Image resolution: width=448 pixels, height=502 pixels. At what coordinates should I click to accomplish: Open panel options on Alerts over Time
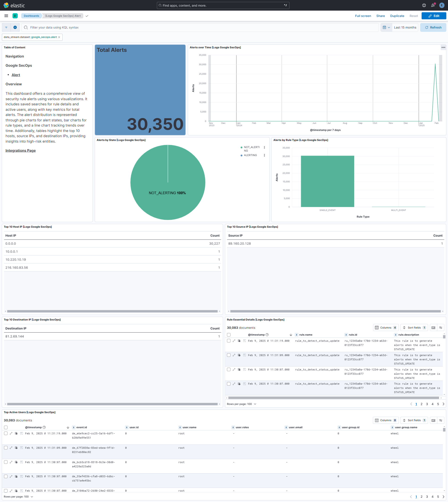click(x=443, y=47)
